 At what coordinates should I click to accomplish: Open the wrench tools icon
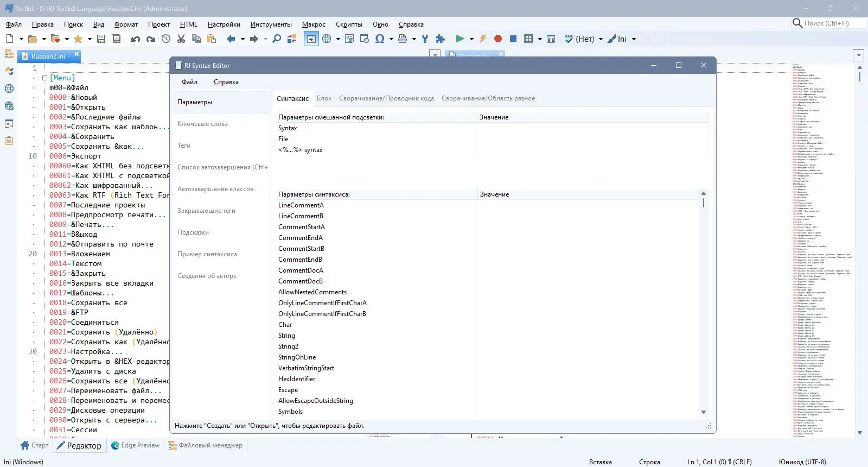(425, 39)
